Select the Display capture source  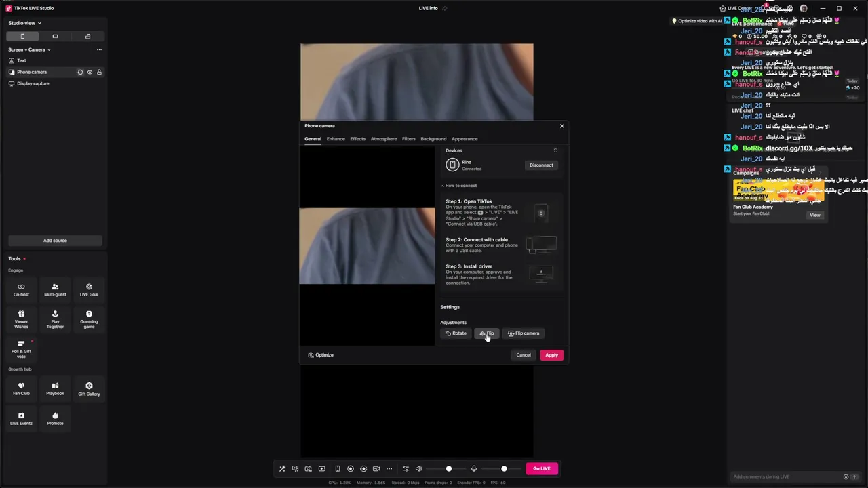(55, 83)
